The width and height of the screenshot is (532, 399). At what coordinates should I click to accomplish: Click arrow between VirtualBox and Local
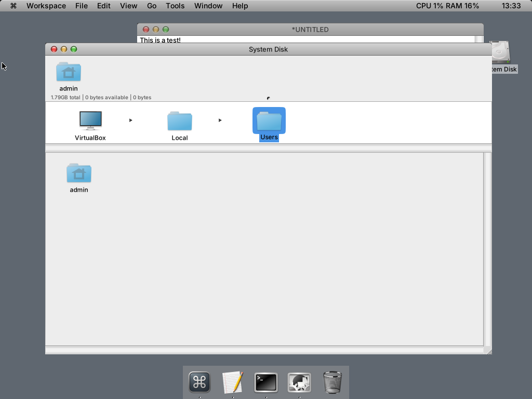pyautogui.click(x=130, y=121)
